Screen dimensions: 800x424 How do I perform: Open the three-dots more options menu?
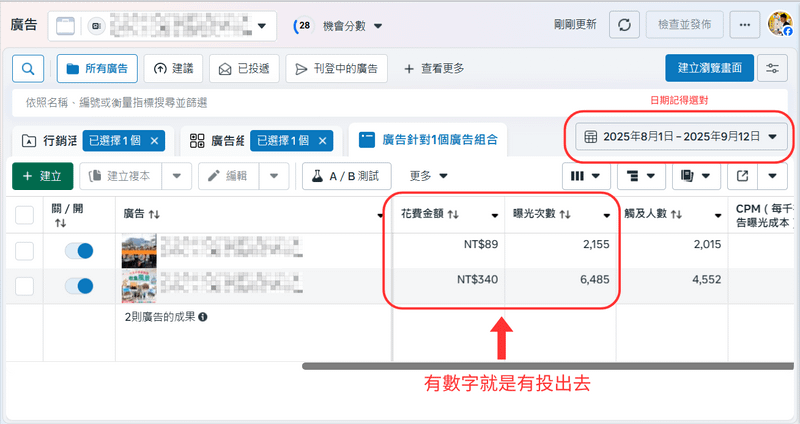coord(743,24)
